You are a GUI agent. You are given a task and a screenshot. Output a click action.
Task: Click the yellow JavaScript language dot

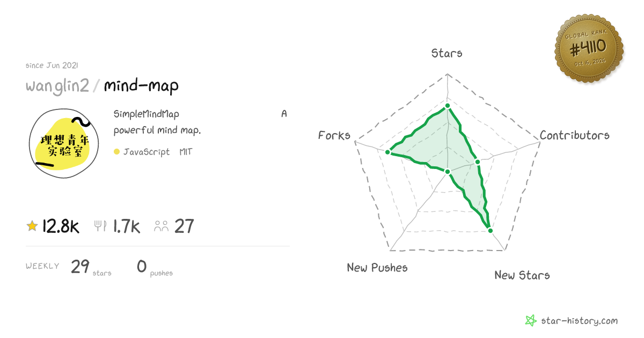(x=116, y=152)
